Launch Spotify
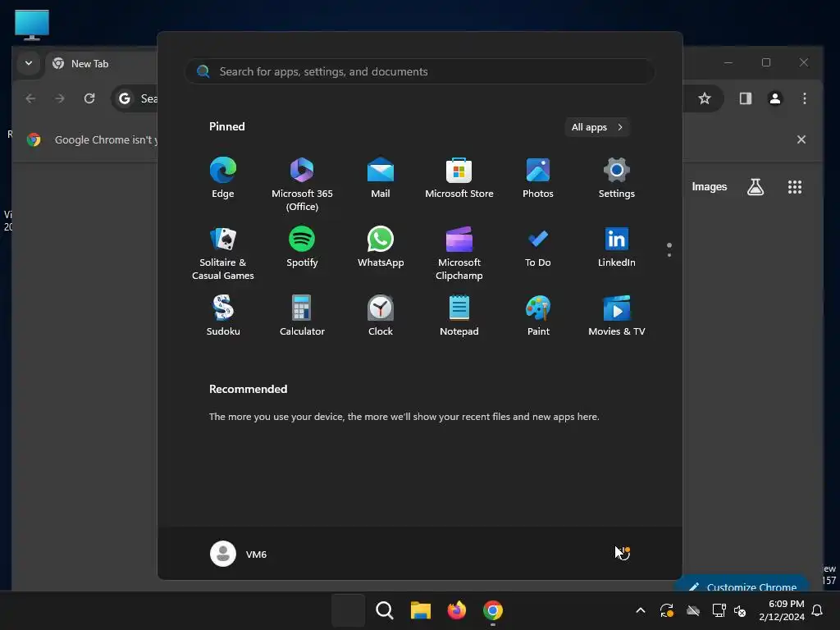 tap(302, 247)
